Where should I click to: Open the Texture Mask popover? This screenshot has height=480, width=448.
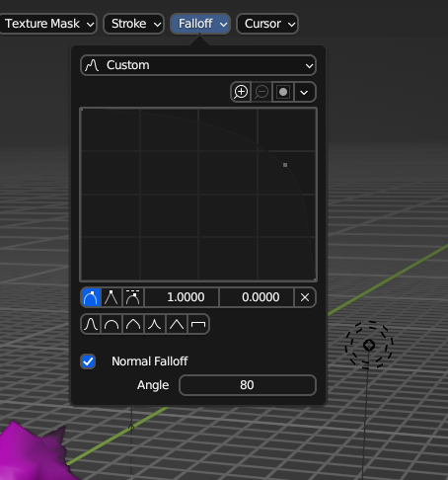[48, 24]
